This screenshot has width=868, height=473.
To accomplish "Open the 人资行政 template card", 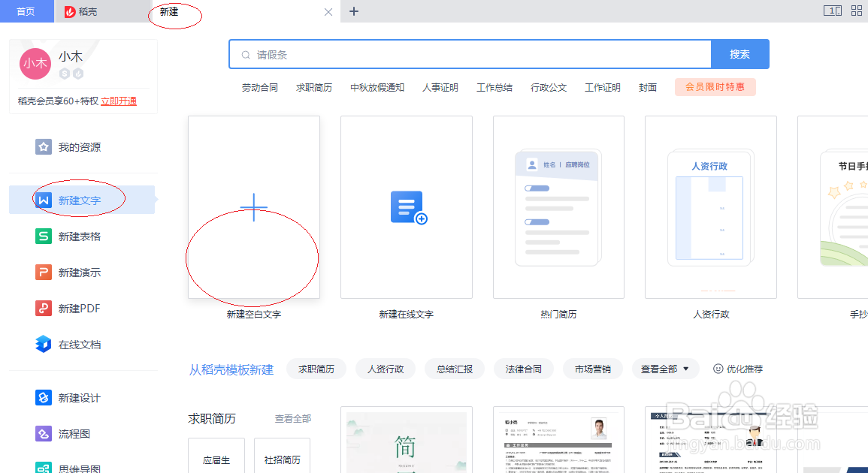I will tap(711, 207).
